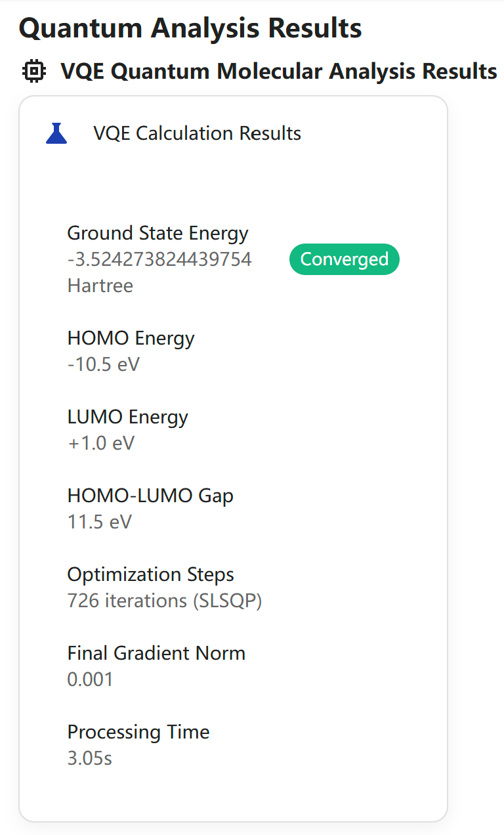Click the Hartree unit text
This screenshot has width=504, height=835.
coord(100,286)
